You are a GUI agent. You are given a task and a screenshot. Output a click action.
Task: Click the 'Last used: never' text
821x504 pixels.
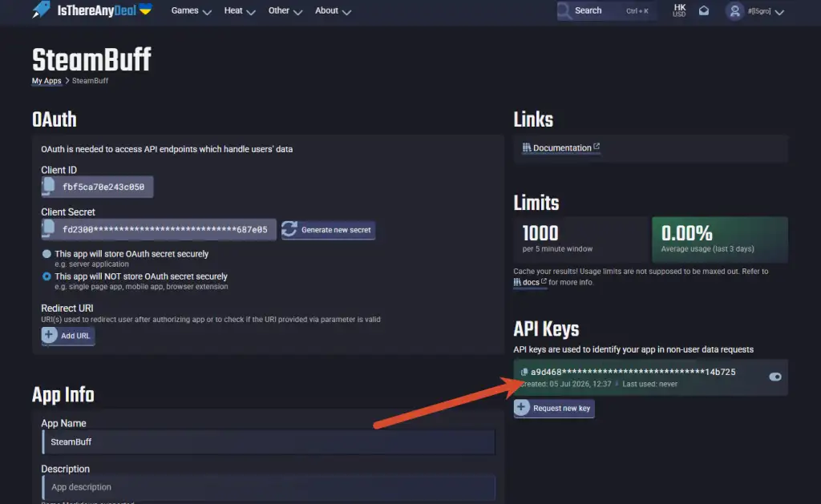(649, 384)
